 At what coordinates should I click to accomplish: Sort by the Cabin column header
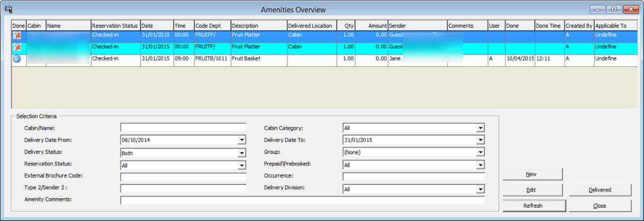[36, 26]
